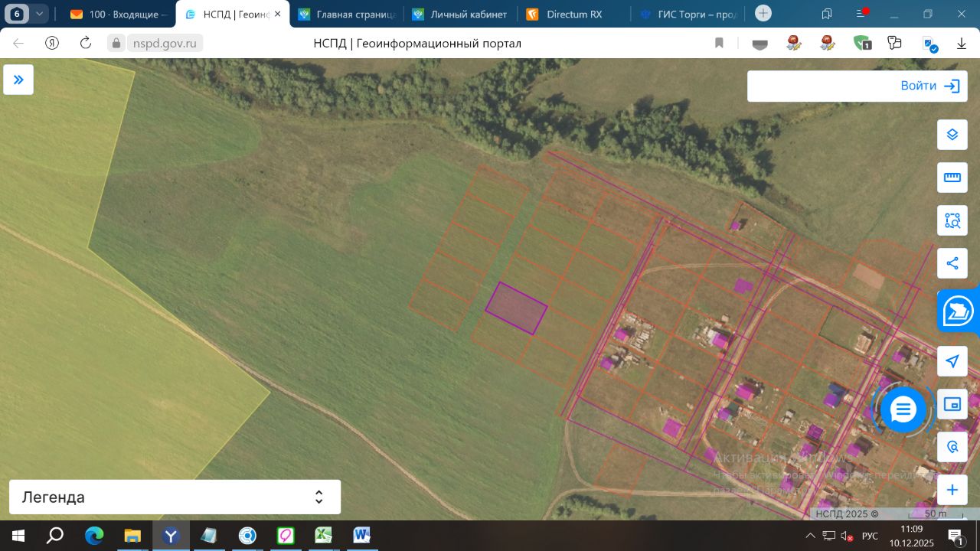
Task: Switch the РУС input language
Action: (871, 536)
